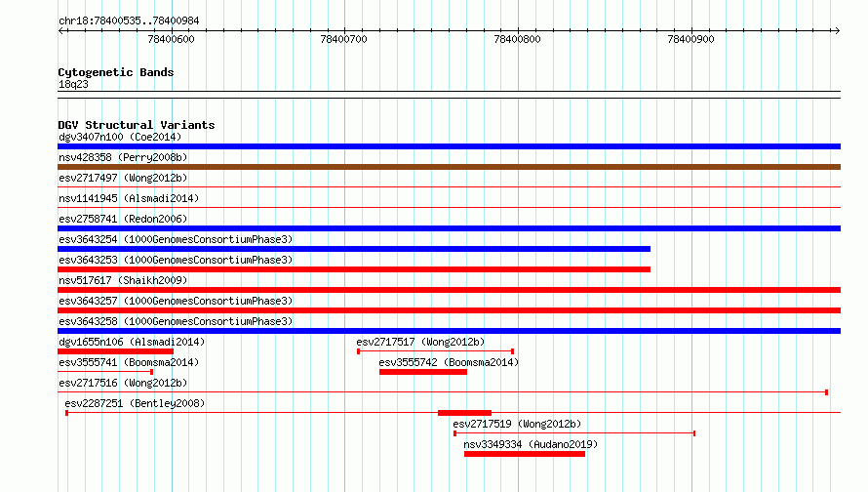
Task: Select the esv3643253 1000Genomes red bar
Action: (x=354, y=269)
